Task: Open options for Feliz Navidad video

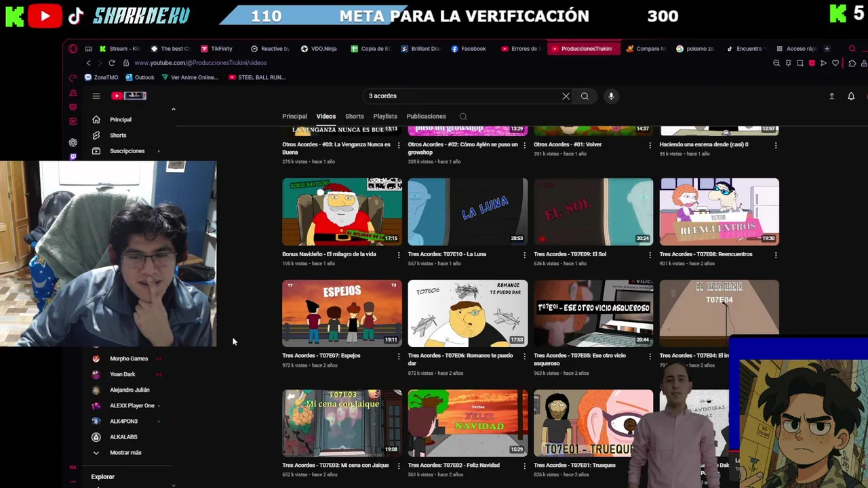Action: click(524, 466)
